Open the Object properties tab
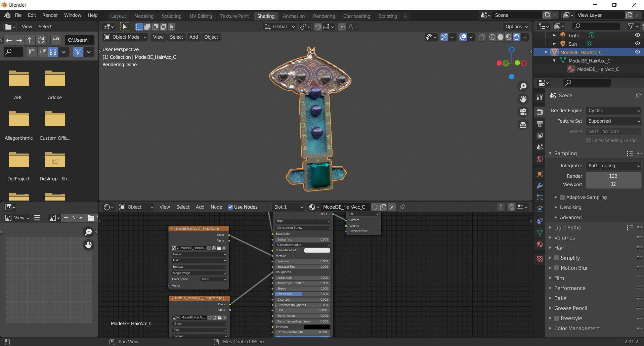The width and height of the screenshot is (644, 346). click(x=540, y=174)
